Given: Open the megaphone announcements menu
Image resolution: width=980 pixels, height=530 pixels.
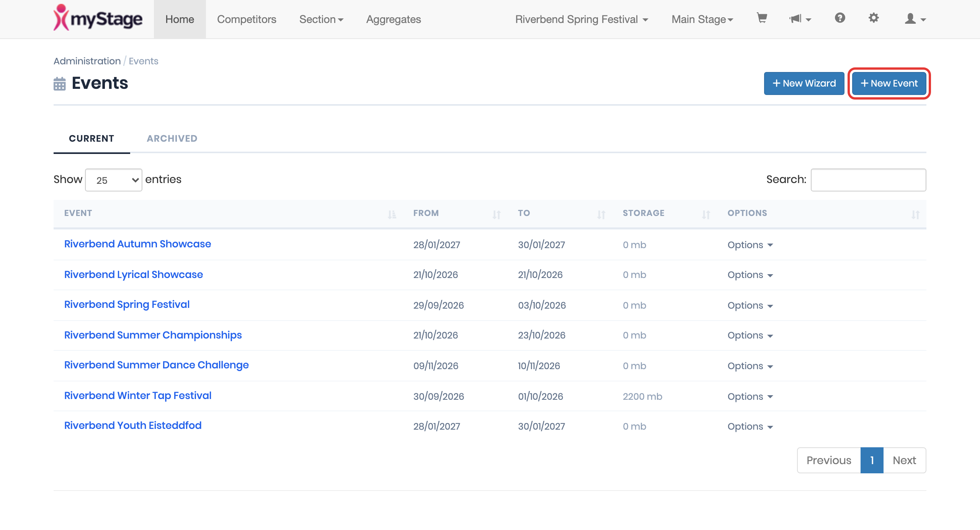Looking at the screenshot, I should (x=800, y=19).
